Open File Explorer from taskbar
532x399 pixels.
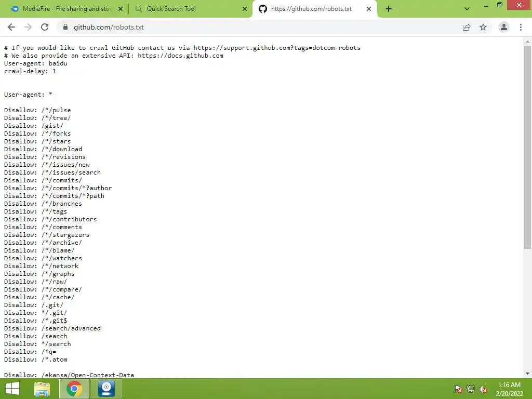(x=42, y=389)
